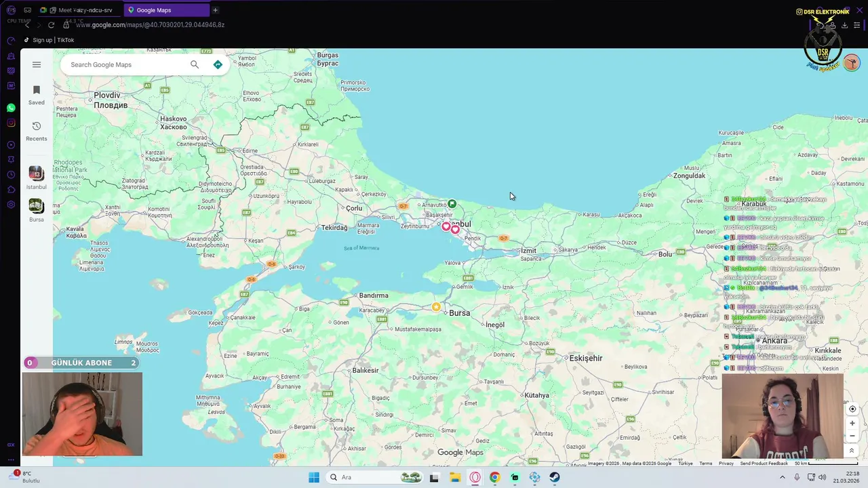Open Directions with the blue arrow icon
The width and height of the screenshot is (868, 488).
(x=218, y=64)
